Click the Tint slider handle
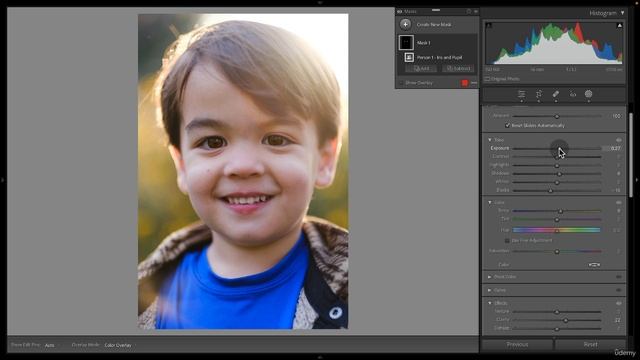This screenshot has height=360, width=640. point(557,220)
